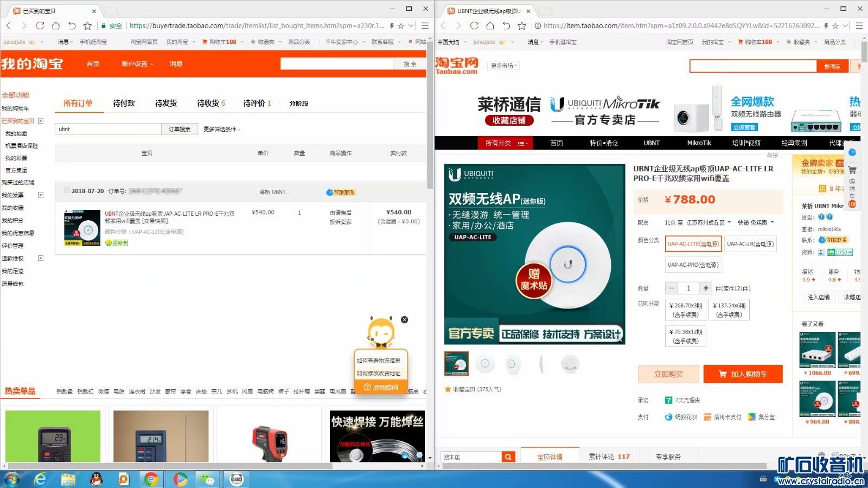Expand the 退款维权 sidebar section
This screenshot has width=868, height=488.
(x=41, y=258)
